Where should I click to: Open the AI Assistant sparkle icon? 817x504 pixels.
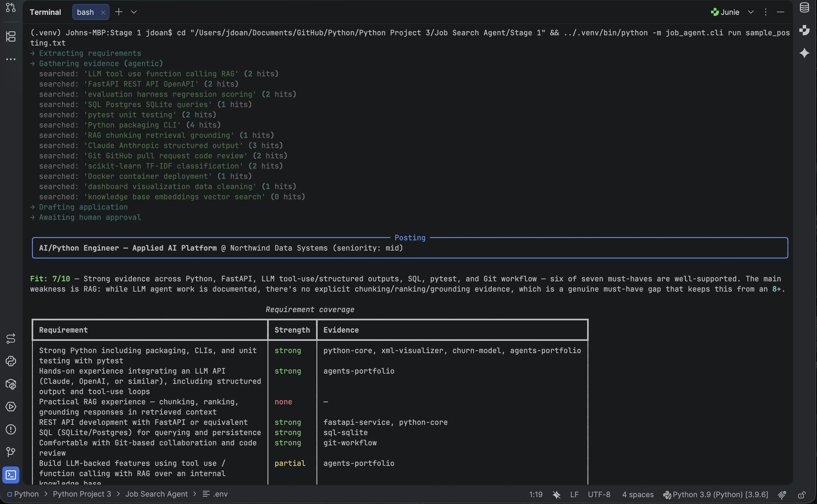[804, 53]
